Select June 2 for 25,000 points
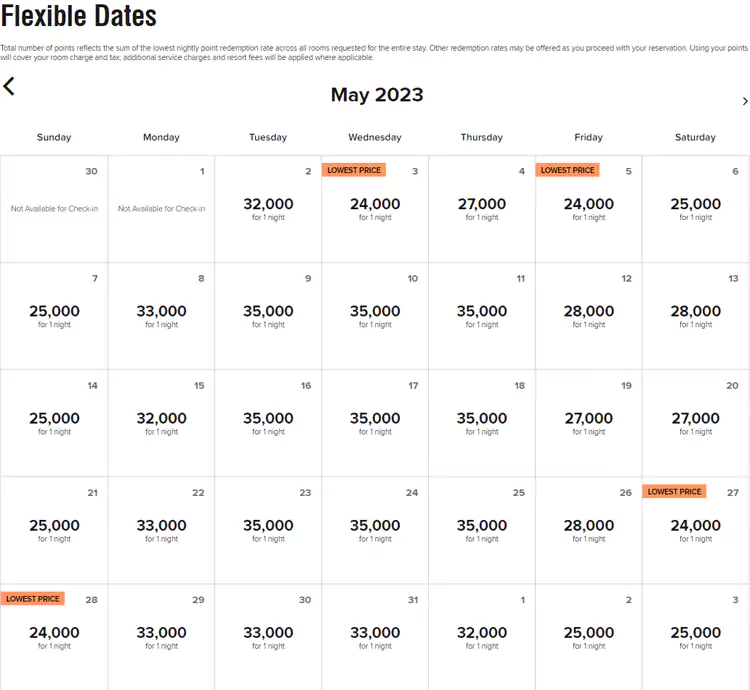This screenshot has height=690, width=750. coord(588,636)
